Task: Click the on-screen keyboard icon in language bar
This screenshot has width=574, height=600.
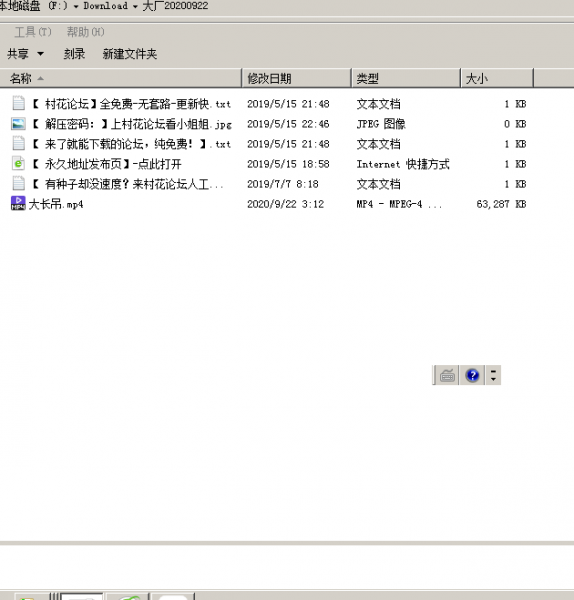Action: click(x=447, y=375)
